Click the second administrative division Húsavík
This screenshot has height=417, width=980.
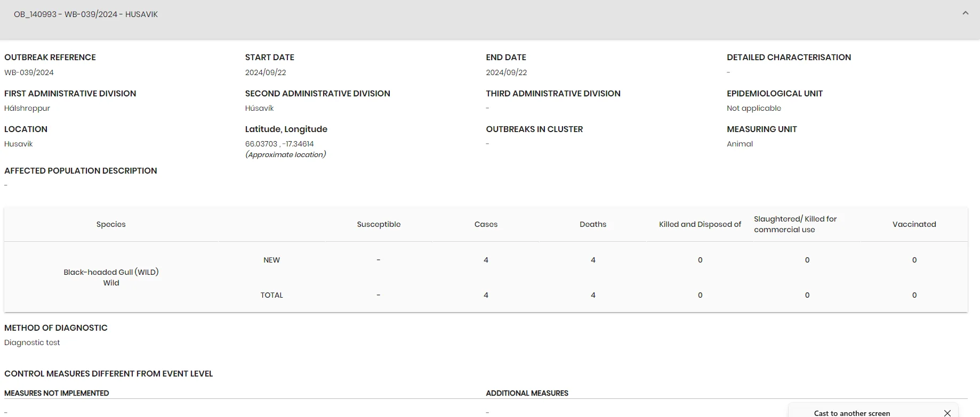259,108
